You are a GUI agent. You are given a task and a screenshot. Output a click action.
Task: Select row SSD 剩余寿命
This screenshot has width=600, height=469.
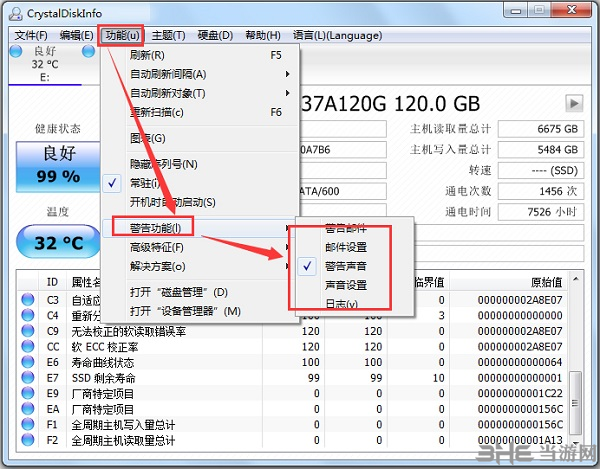293,378
